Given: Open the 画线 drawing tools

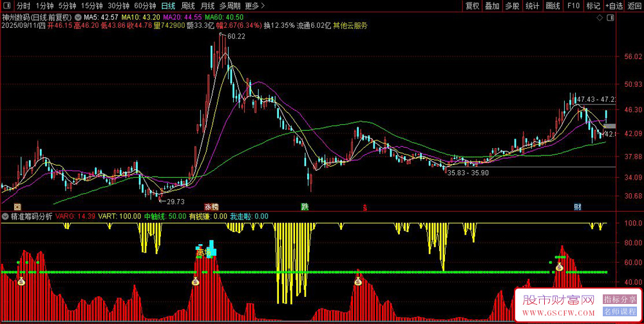Looking at the screenshot, I should click(553, 6).
